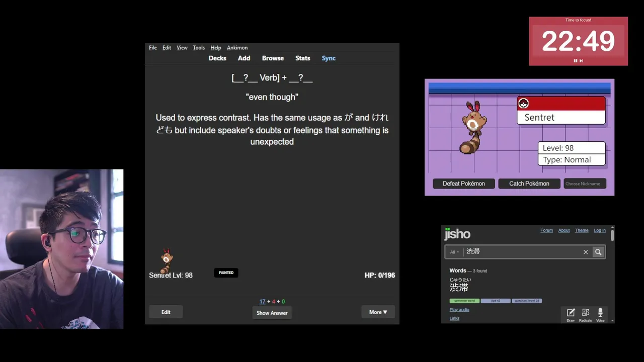Click the small Sentret sprite in Anki
This screenshot has width=644, height=362.
pyautogui.click(x=167, y=260)
